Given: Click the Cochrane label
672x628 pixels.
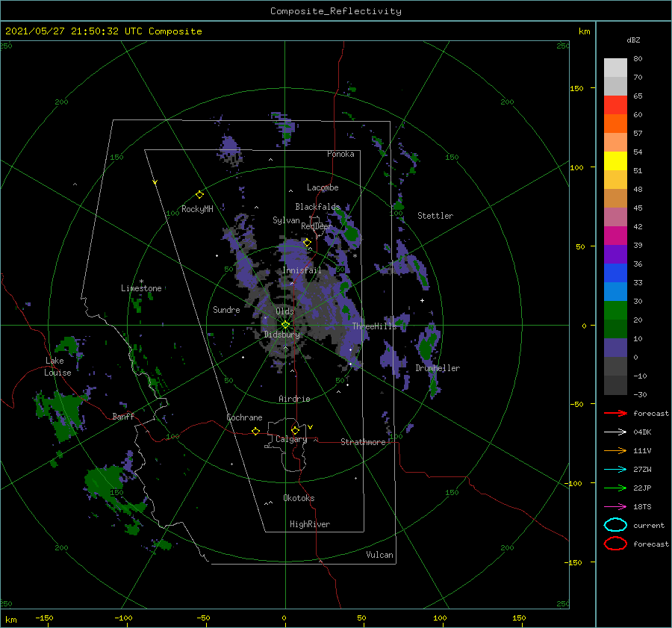Looking at the screenshot, I should click(244, 417).
